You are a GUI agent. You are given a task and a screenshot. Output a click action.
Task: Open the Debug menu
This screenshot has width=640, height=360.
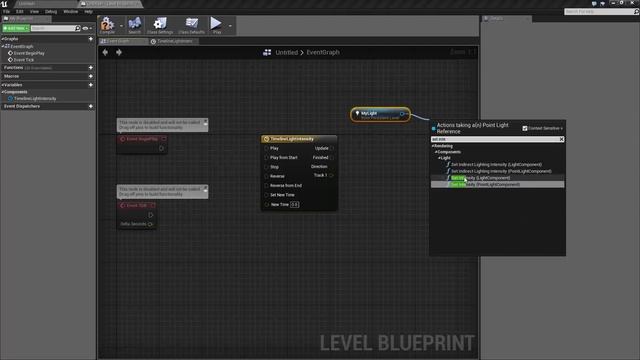[x=51, y=11]
